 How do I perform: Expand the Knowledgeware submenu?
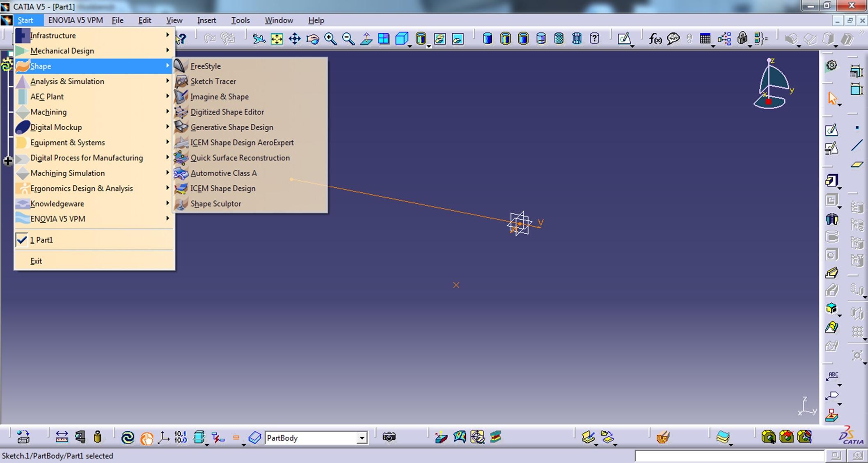tap(94, 203)
